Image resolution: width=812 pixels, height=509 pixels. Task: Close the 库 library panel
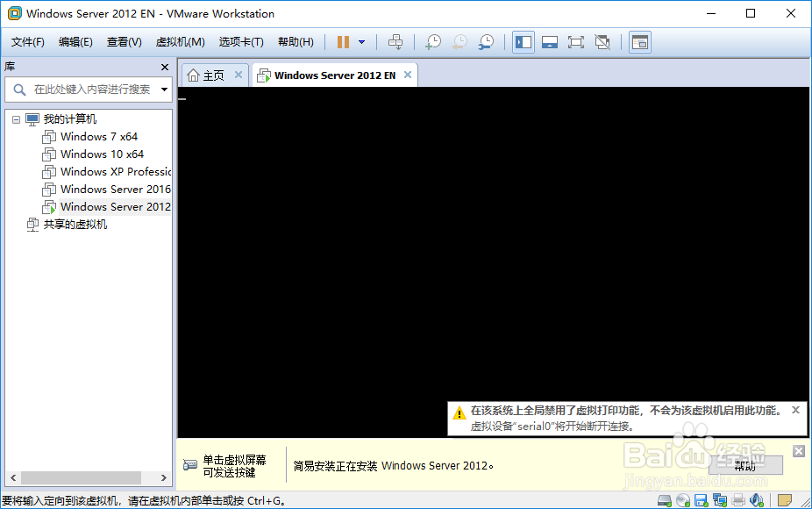pos(165,67)
